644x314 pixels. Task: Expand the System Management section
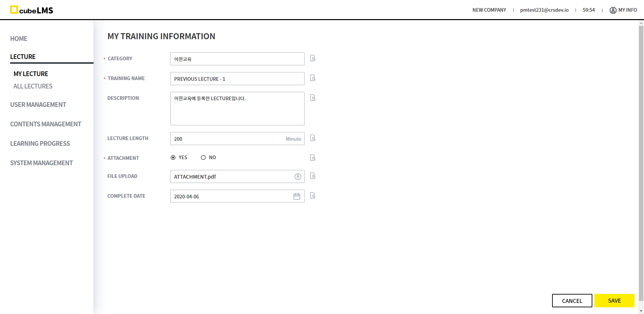tap(41, 163)
